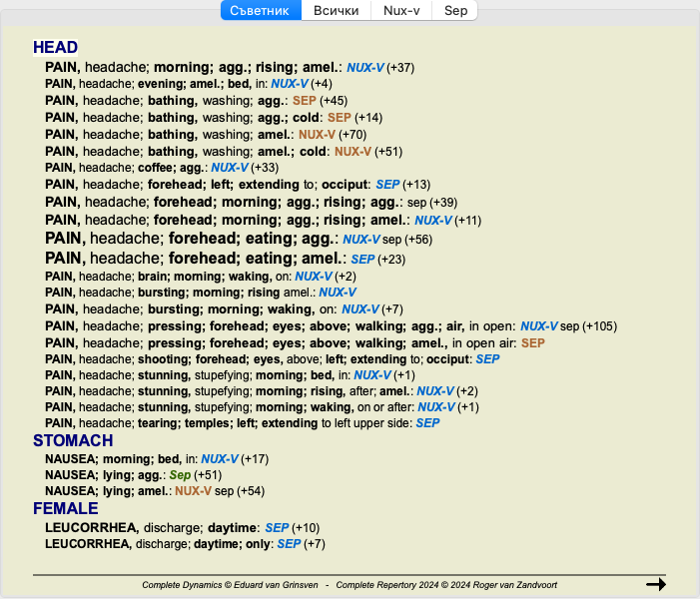Switch to the Съветник tab

pyautogui.click(x=259, y=11)
